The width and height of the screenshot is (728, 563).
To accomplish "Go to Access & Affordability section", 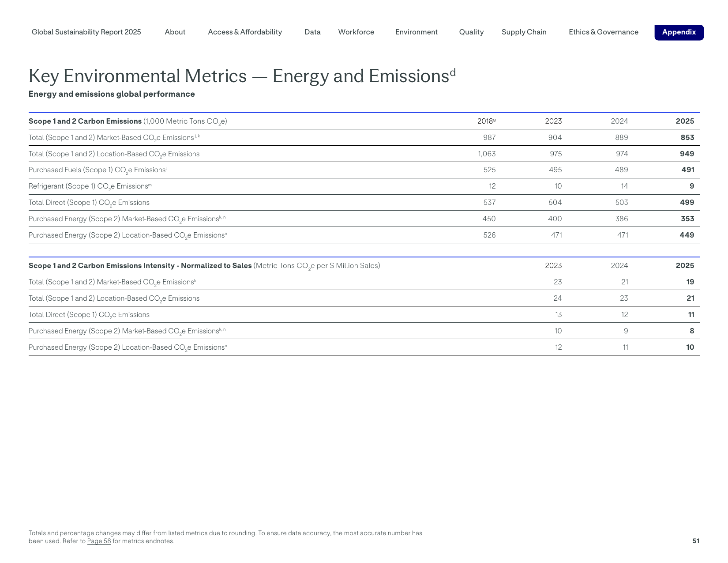I will click(x=245, y=32).
